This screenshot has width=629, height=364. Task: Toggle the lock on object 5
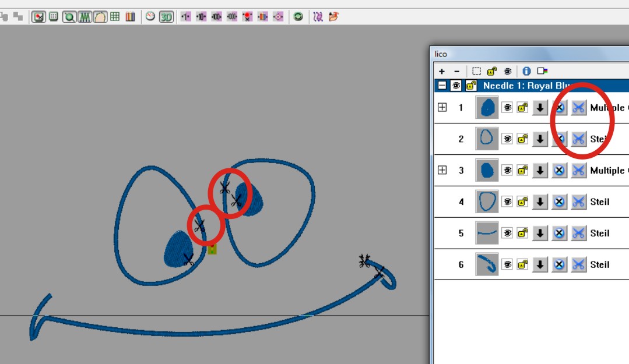click(x=522, y=233)
